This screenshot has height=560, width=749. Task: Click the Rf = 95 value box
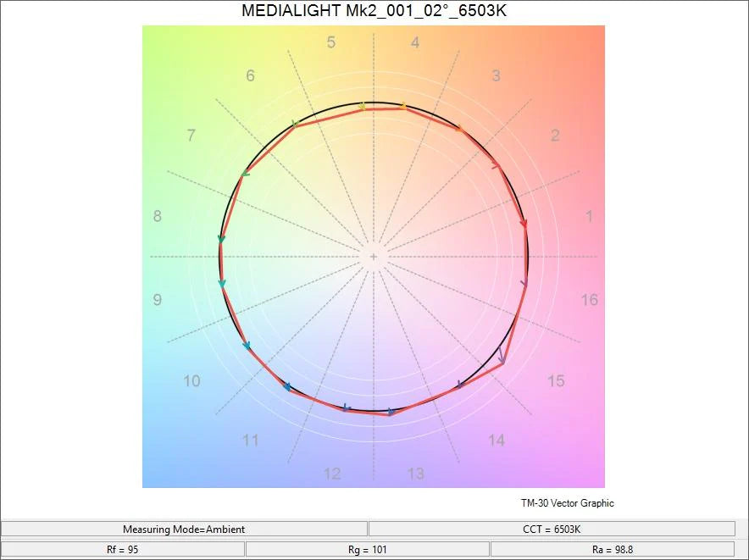coord(123,549)
